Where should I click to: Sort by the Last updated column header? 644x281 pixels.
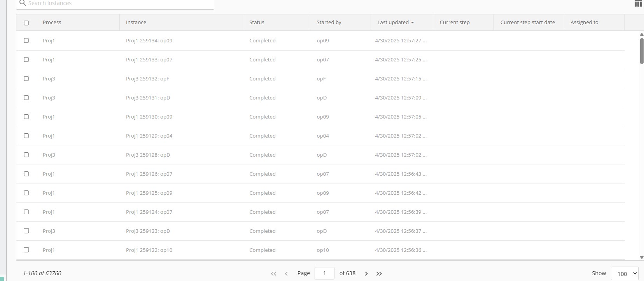pyautogui.click(x=393, y=23)
